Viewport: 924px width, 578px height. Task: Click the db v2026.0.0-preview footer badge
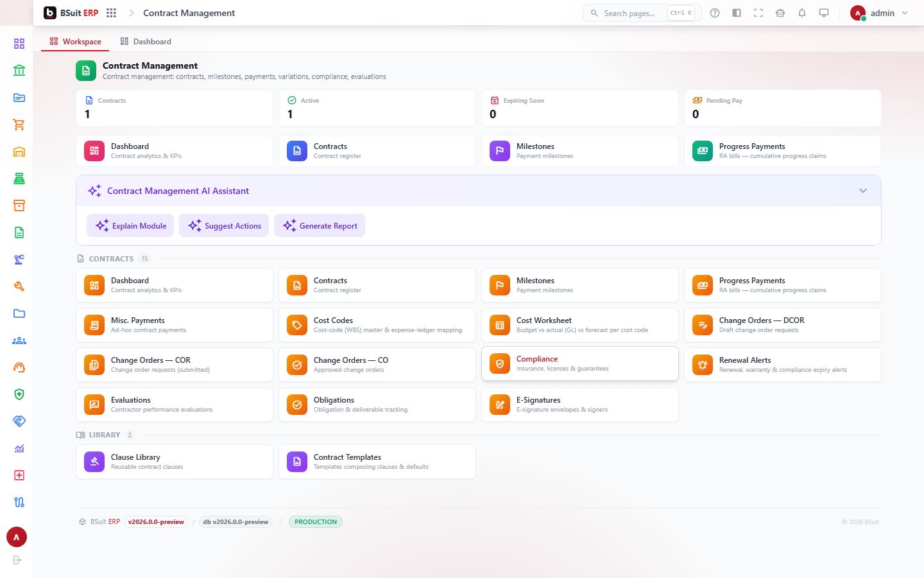[x=235, y=521]
